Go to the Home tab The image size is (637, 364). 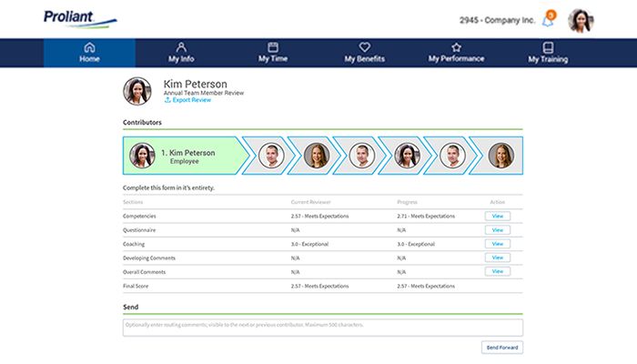point(89,53)
